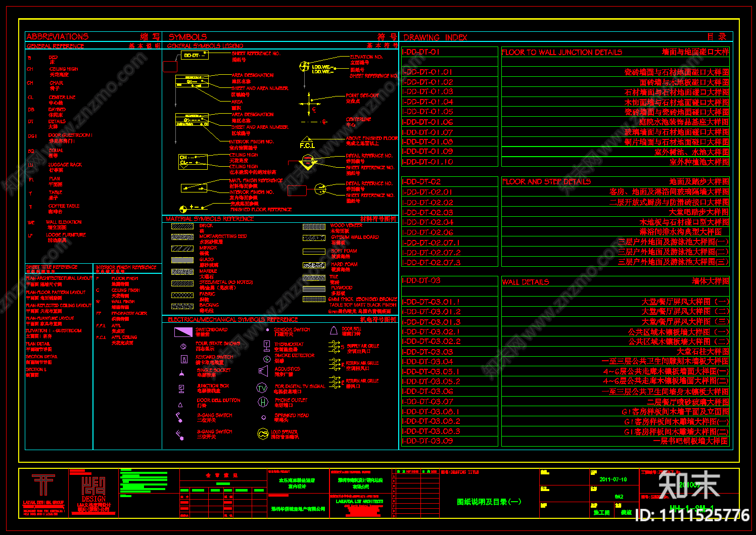Click the red DESIGN company logo
This screenshot has width=756, height=535.
93,490
